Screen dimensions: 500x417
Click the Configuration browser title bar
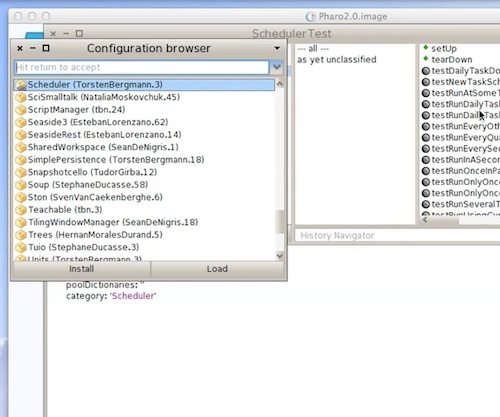[149, 49]
